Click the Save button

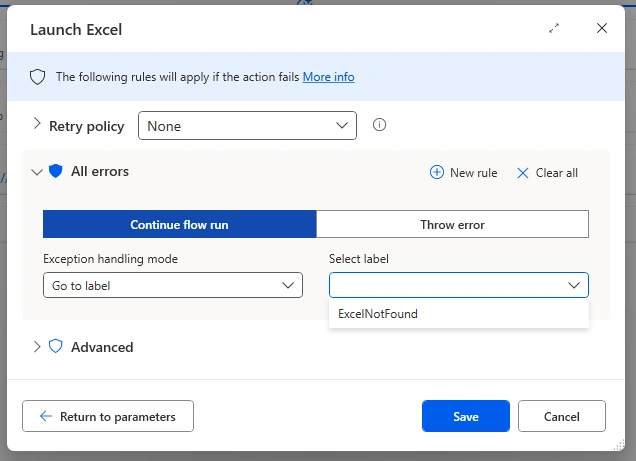(466, 416)
